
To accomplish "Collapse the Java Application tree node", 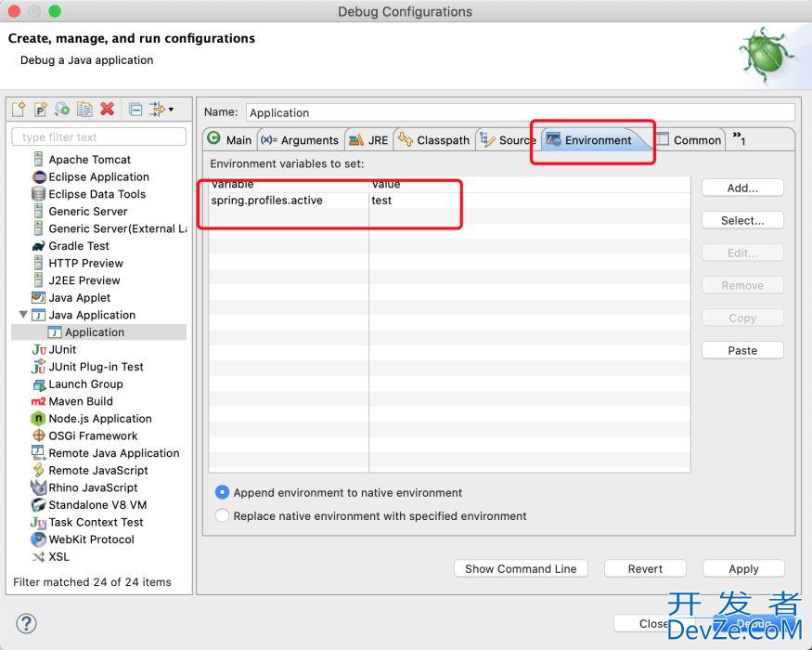I will click(23, 314).
